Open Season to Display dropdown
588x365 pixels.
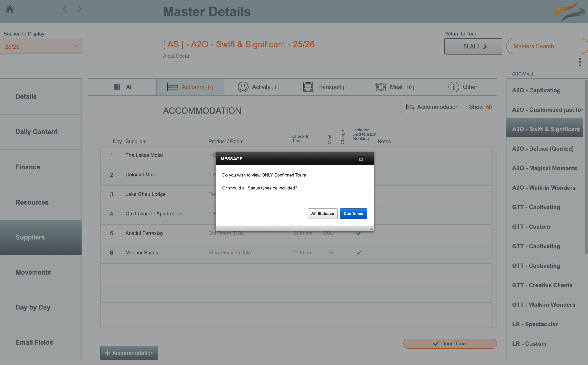click(x=41, y=46)
